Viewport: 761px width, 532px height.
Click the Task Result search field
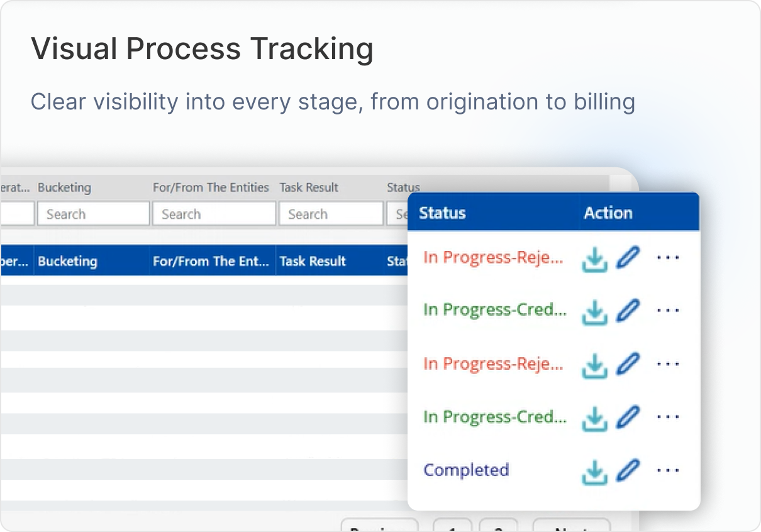tap(331, 214)
